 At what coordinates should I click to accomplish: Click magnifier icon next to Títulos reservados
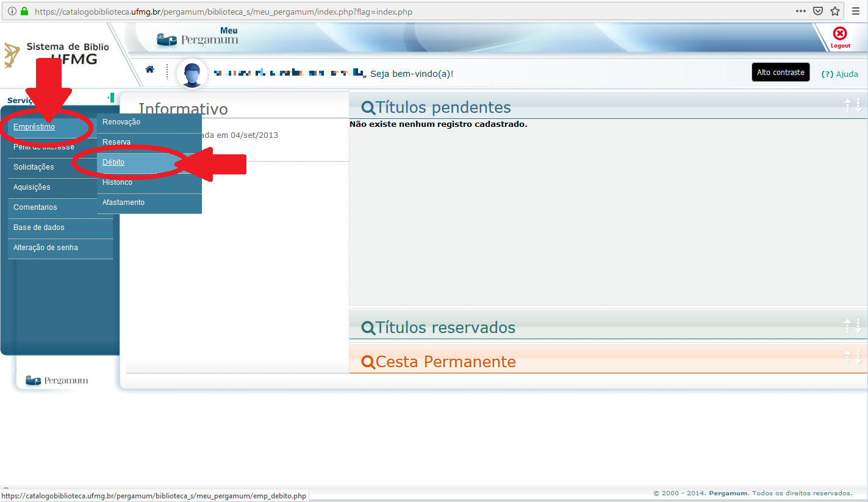368,328
